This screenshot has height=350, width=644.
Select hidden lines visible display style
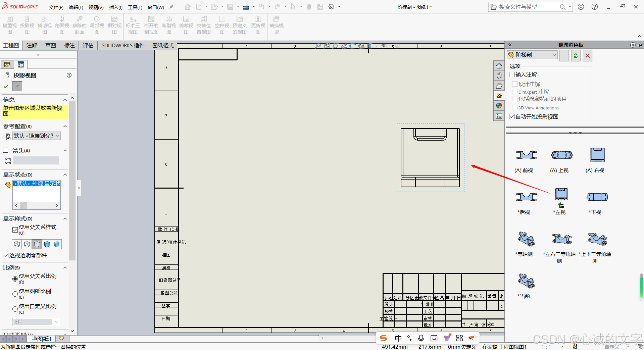(27, 244)
